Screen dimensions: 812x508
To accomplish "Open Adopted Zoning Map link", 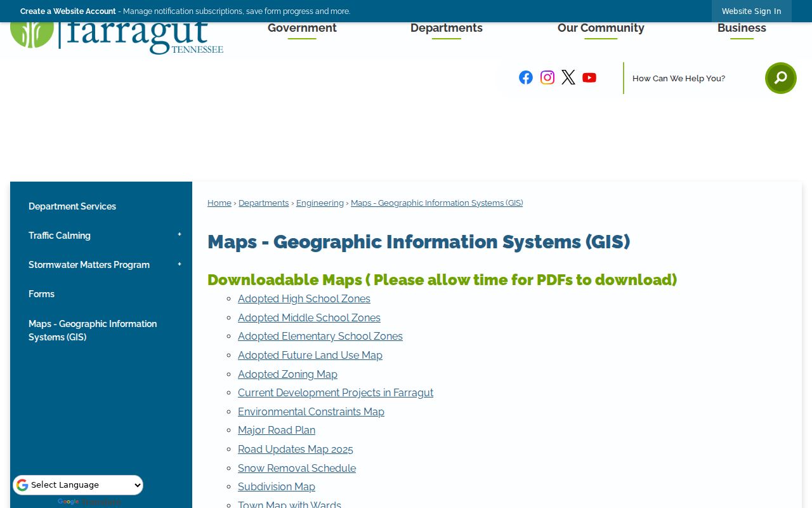I will (287, 374).
